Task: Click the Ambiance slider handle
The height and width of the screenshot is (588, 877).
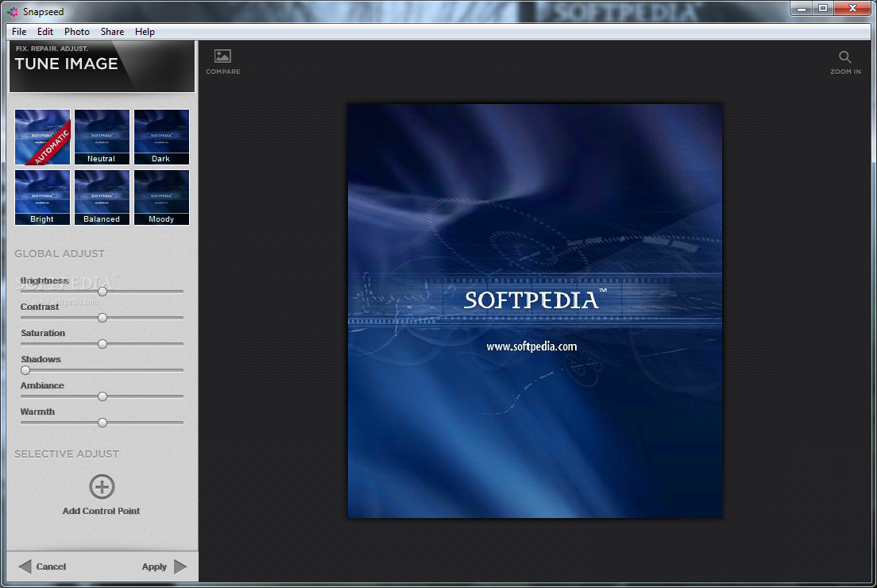Action: [102, 397]
